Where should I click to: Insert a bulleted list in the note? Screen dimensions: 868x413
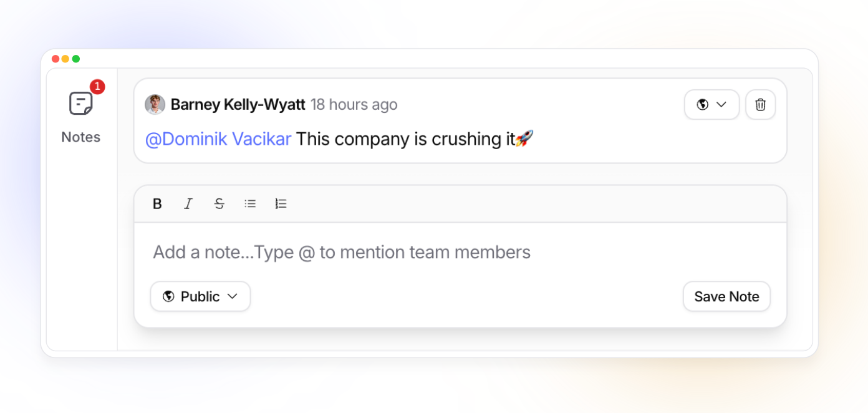250,204
